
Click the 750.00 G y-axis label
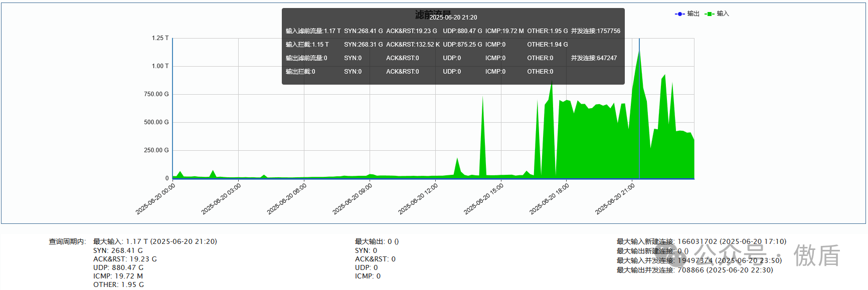[156, 94]
